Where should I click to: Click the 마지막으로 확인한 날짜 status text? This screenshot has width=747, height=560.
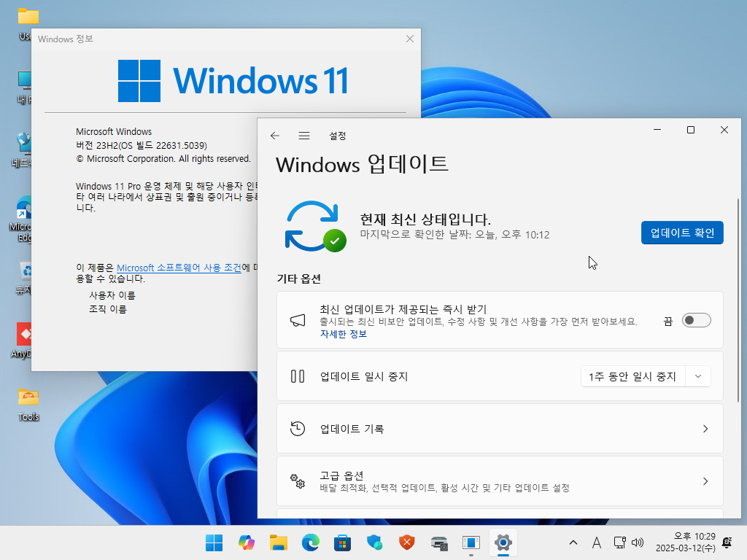455,235
